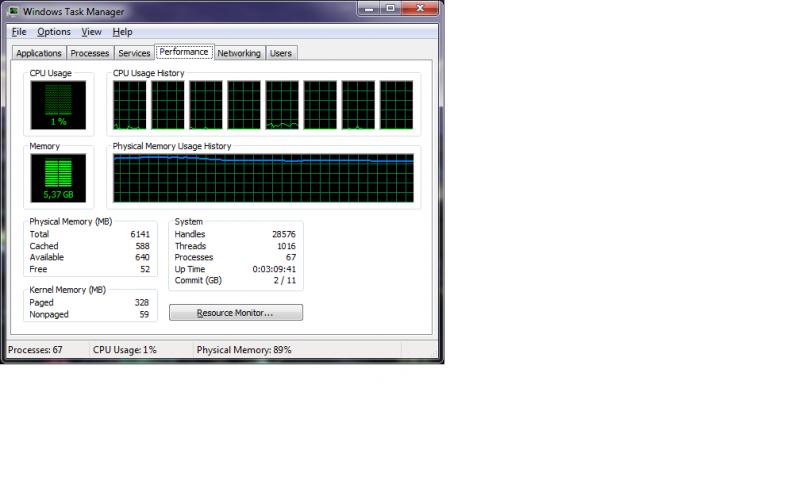Open the File menu
Screen dimensions: 800x500
click(x=19, y=32)
